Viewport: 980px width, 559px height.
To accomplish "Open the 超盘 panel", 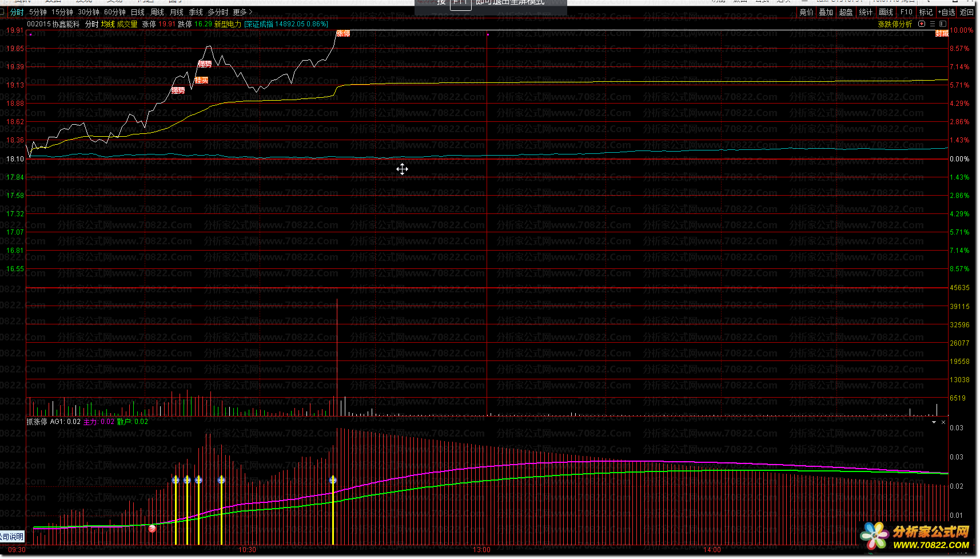I will click(x=846, y=12).
